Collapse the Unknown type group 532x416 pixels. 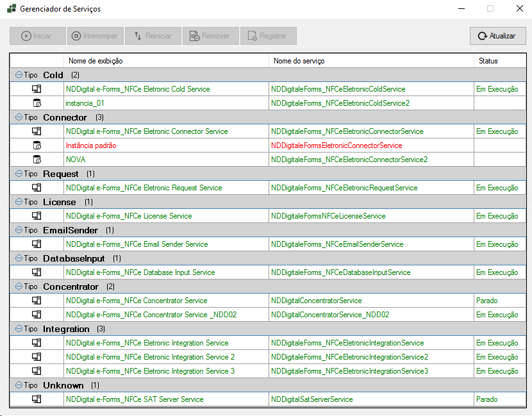(x=18, y=385)
